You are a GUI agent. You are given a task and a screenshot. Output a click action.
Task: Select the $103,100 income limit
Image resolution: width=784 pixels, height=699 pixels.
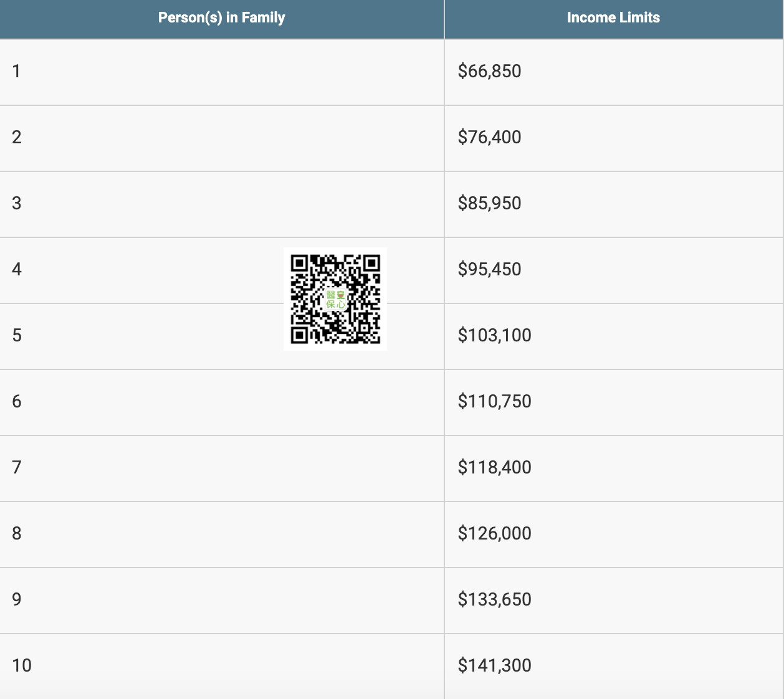pos(494,336)
